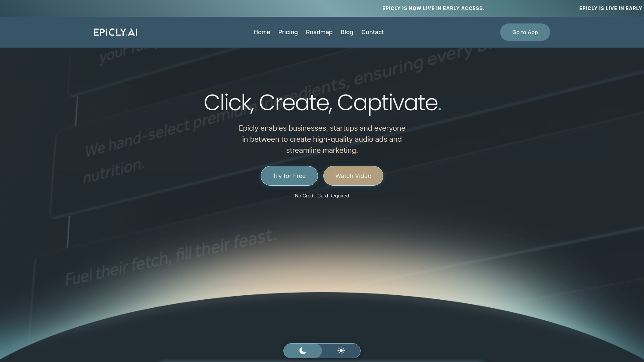The height and width of the screenshot is (362, 644).
Task: Click the sun icon to toggle light mode
Action: click(340, 351)
